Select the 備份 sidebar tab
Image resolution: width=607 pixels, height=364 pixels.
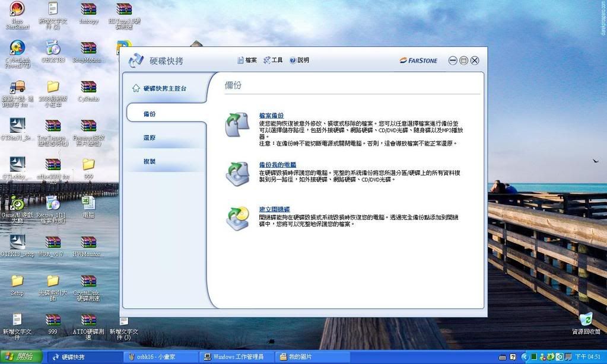tap(166, 114)
